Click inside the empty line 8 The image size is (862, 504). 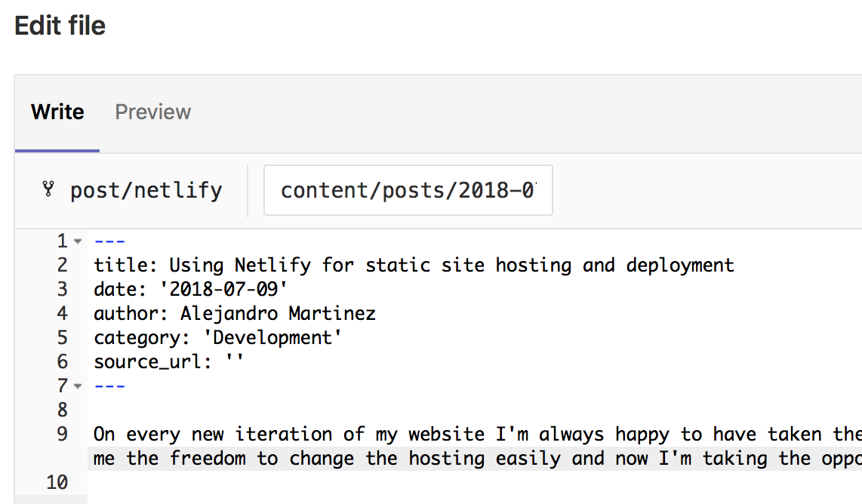point(151,410)
